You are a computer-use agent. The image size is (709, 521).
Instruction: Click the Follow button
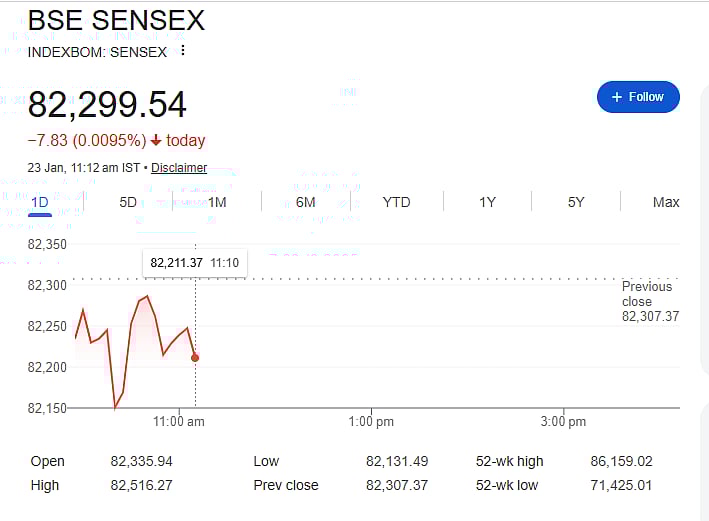(x=638, y=97)
